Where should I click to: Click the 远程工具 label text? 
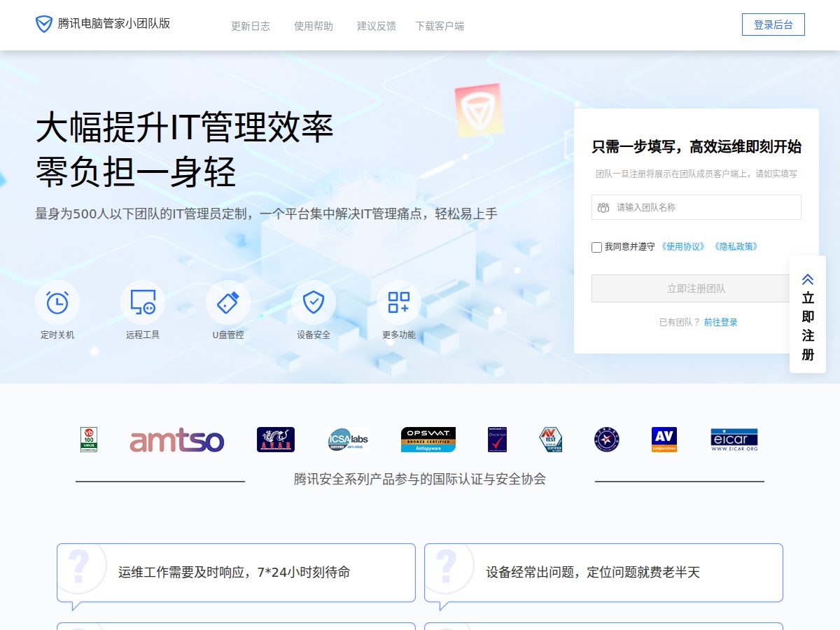tap(143, 335)
